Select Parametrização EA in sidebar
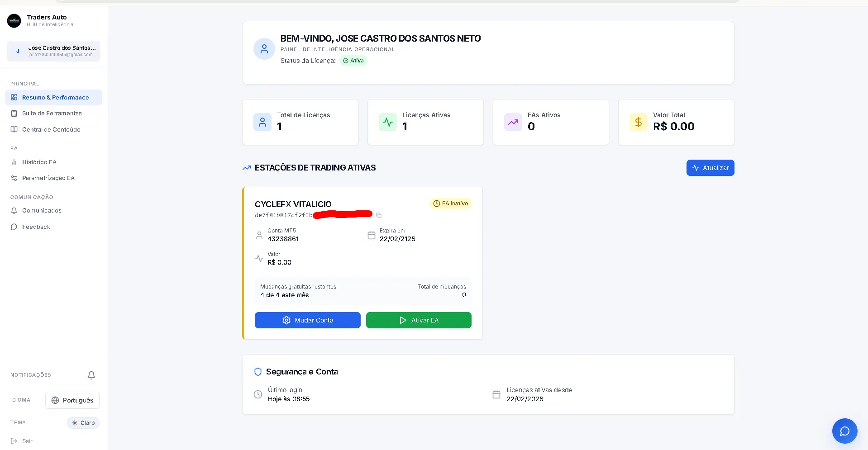 click(48, 178)
